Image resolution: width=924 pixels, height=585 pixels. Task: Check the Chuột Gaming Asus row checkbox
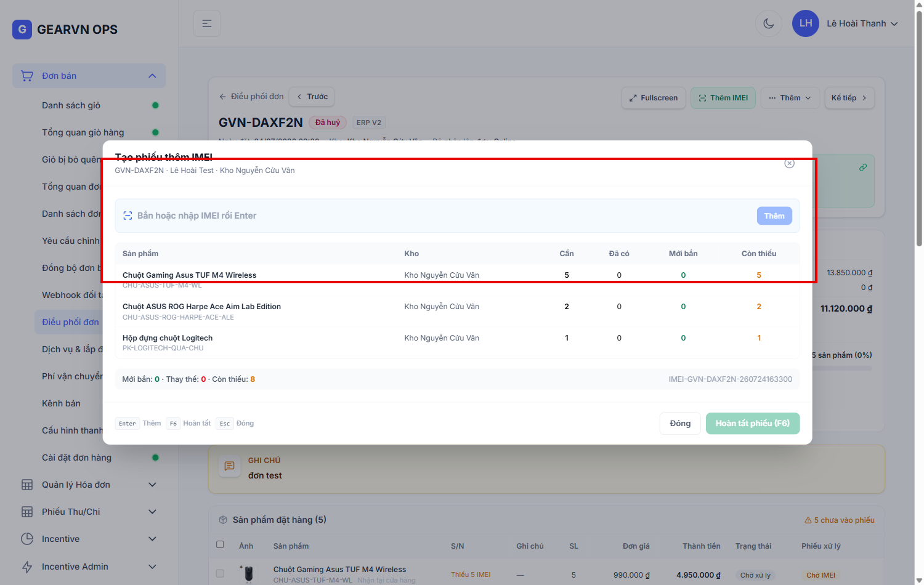tap(220, 574)
